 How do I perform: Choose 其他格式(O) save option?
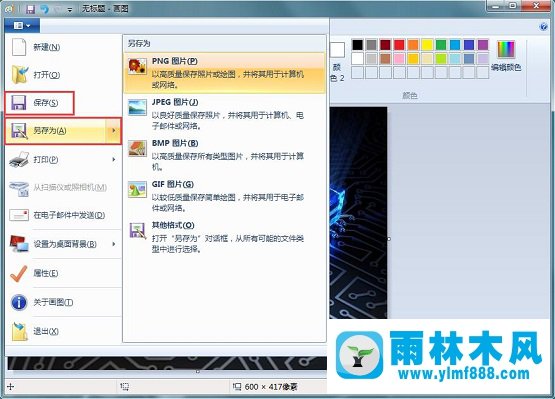[x=224, y=237]
